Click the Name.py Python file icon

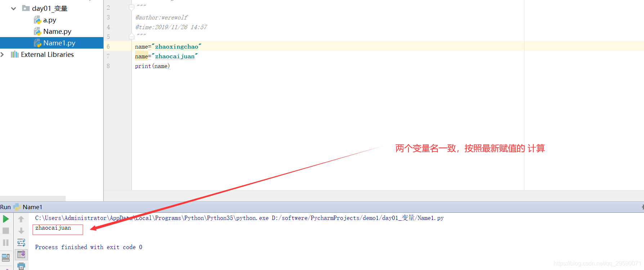click(x=37, y=32)
